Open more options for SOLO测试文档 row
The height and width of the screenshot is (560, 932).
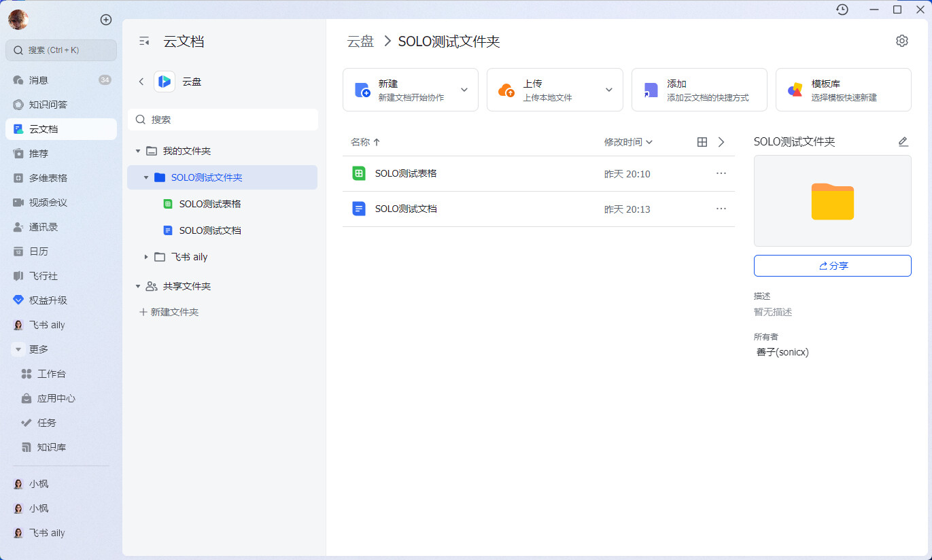pyautogui.click(x=721, y=209)
